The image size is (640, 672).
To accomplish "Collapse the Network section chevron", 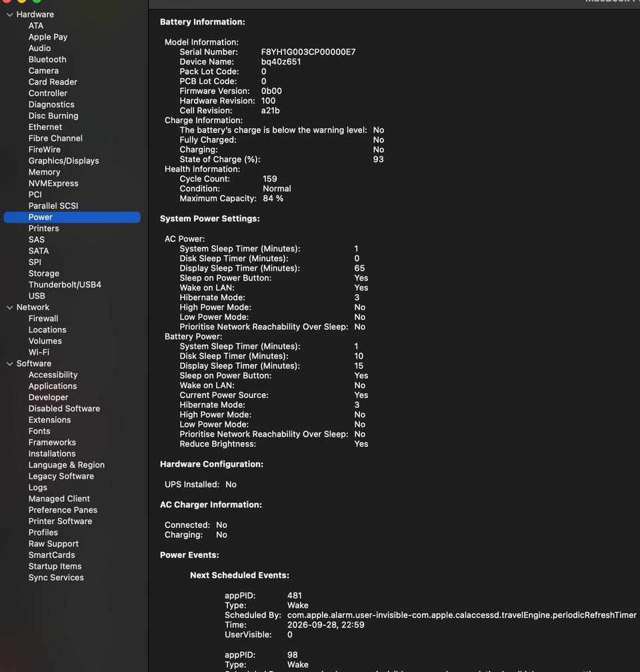I will 9,307.
